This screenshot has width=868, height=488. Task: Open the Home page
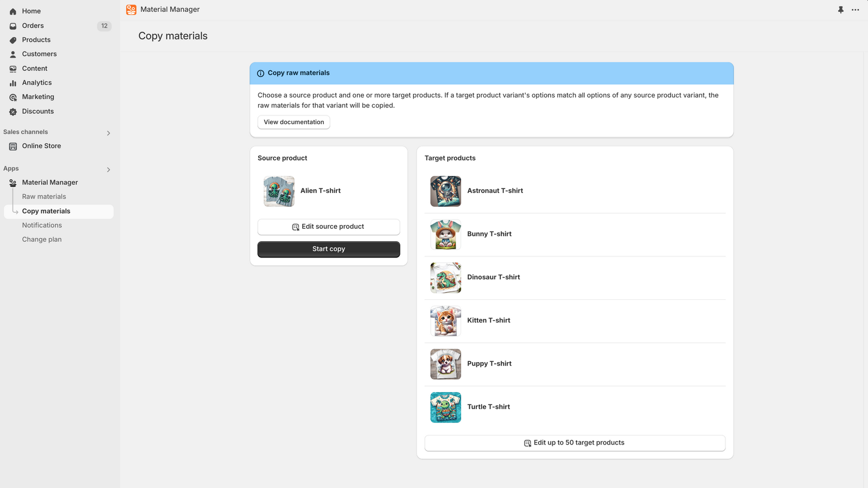click(x=31, y=11)
